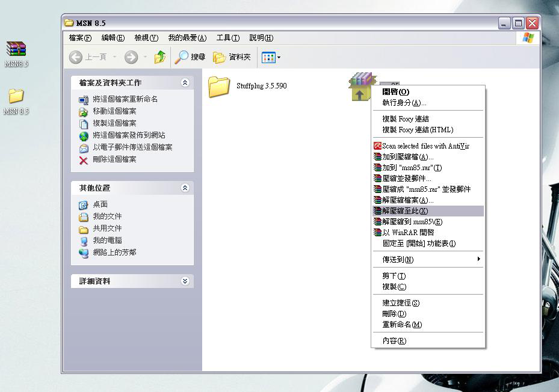Choose 內容(R) in context menu
This screenshot has height=392, width=559.
coord(428,341)
